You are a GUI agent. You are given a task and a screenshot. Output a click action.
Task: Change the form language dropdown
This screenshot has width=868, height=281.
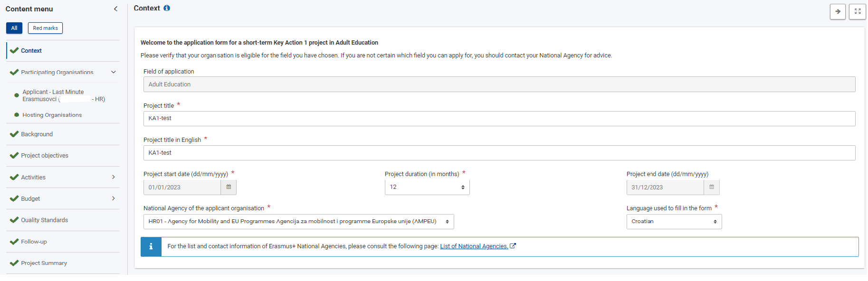pos(674,222)
